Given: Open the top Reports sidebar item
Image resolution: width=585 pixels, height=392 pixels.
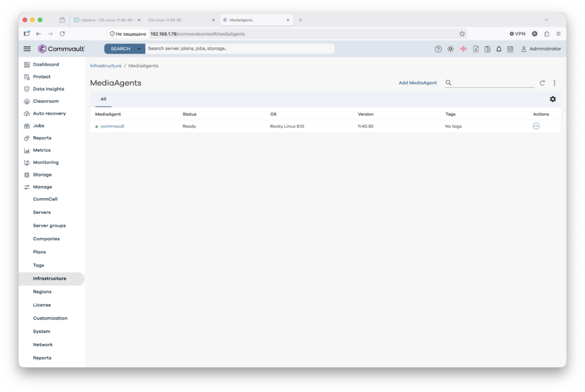Looking at the screenshot, I should click(x=42, y=138).
